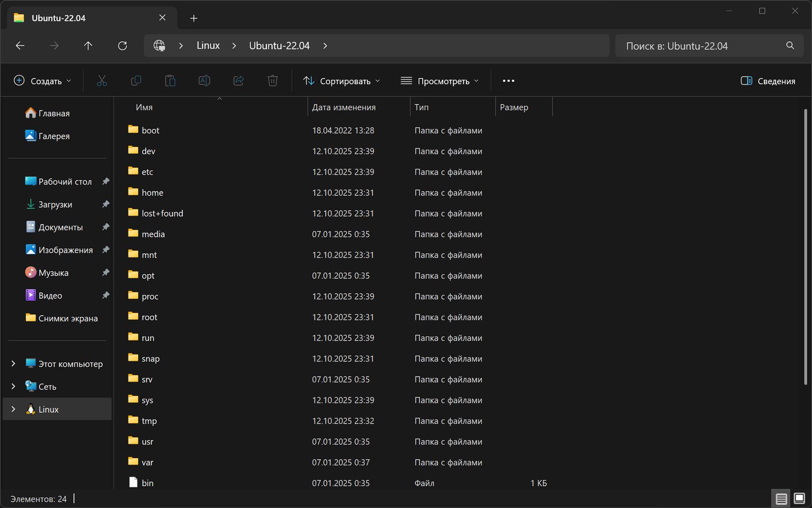Viewport: 812px width, 508px height.
Task: Click the Share icon in toolbar
Action: 239,81
